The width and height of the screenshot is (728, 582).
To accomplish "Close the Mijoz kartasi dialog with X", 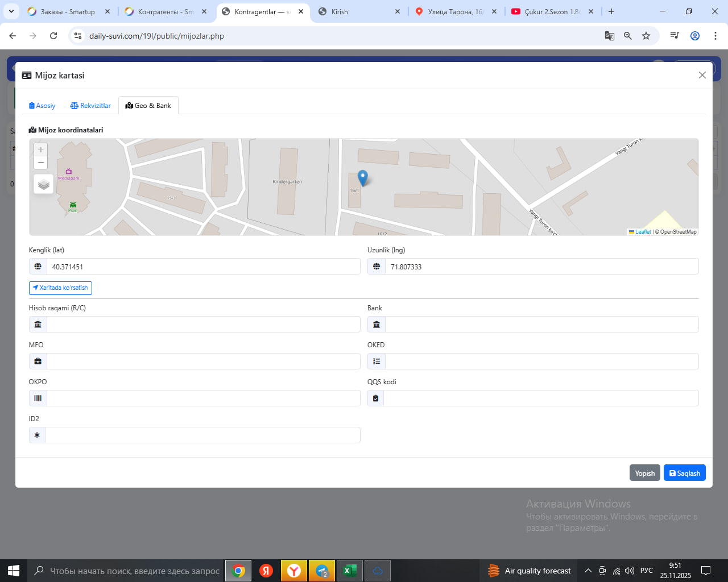I will [702, 75].
